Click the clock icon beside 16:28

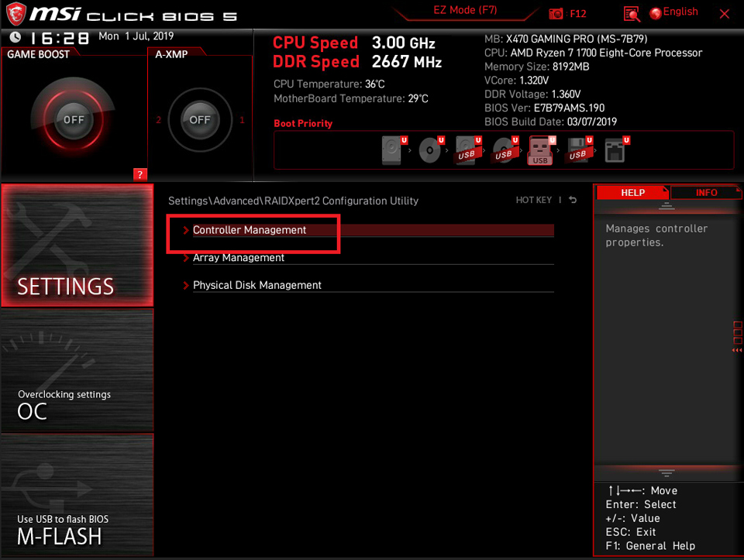coord(15,37)
